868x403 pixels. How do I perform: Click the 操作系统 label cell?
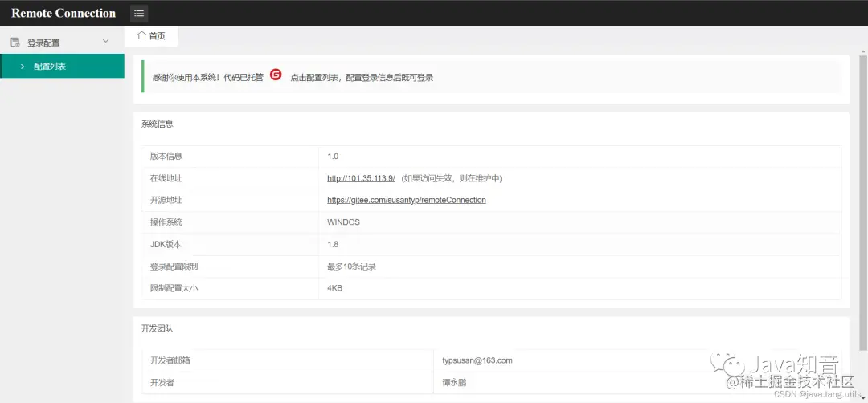(x=231, y=222)
